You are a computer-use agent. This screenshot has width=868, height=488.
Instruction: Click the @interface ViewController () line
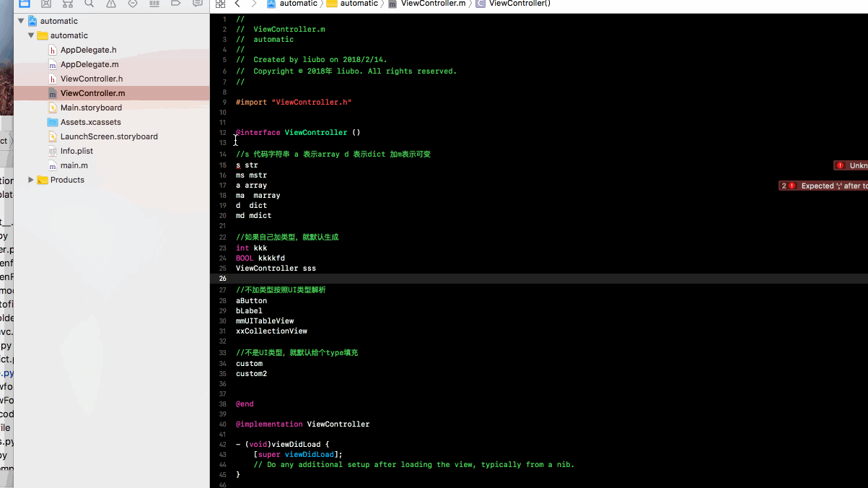[298, 133]
